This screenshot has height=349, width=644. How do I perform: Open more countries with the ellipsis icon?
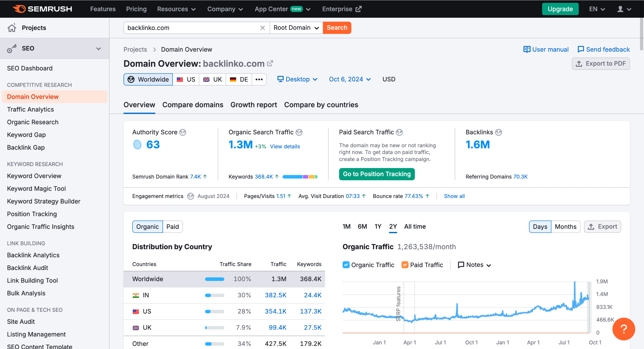(259, 79)
